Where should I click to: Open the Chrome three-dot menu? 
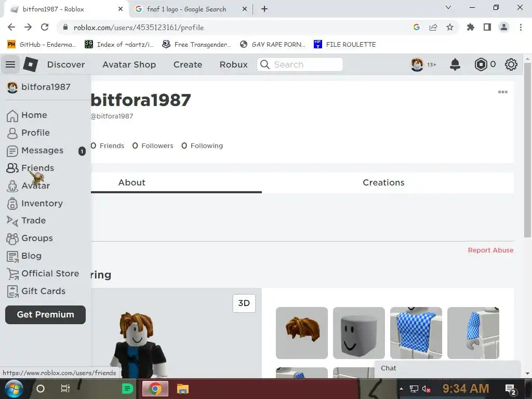(x=521, y=28)
